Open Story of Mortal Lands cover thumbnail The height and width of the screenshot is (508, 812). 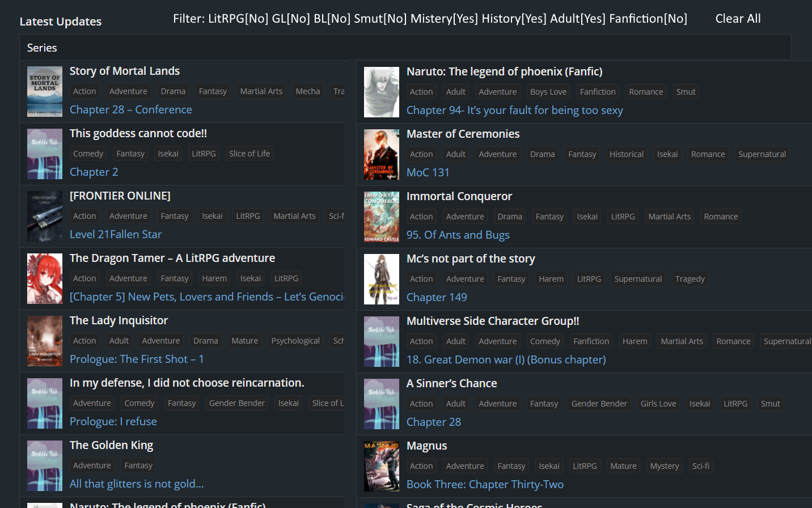45,91
